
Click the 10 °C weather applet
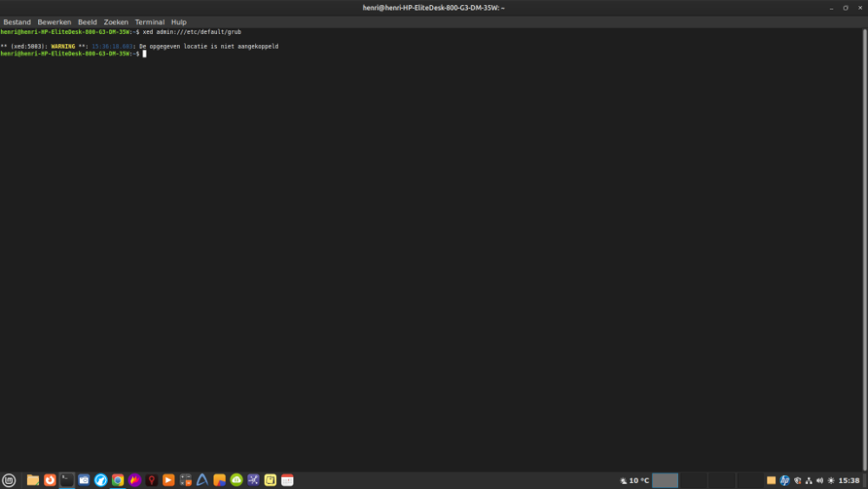634,480
